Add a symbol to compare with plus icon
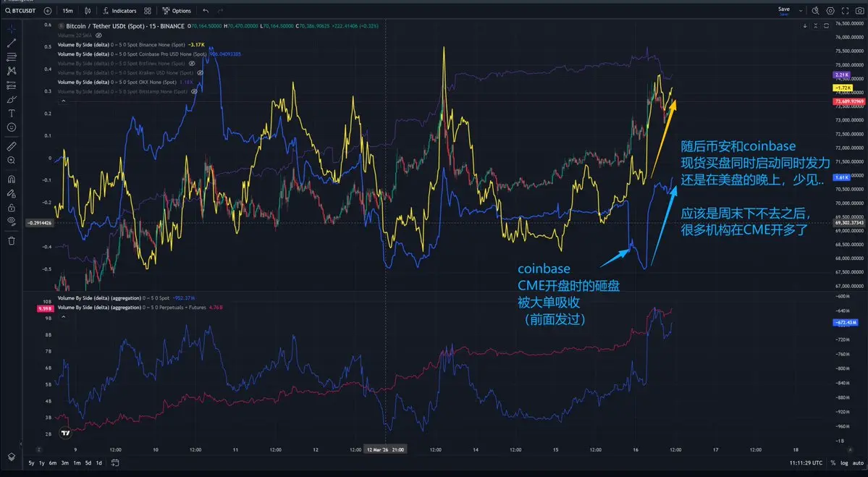The image size is (868, 477). point(48,11)
